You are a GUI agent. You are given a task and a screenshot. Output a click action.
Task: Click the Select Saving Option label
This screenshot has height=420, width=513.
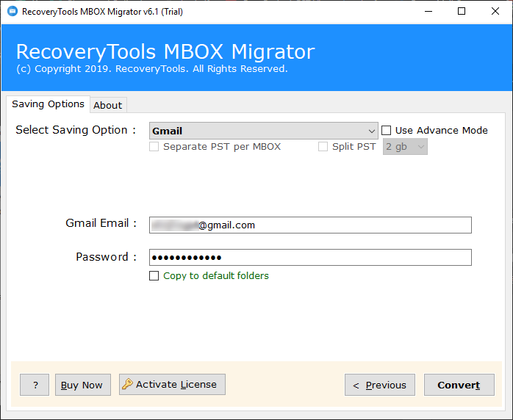click(76, 130)
